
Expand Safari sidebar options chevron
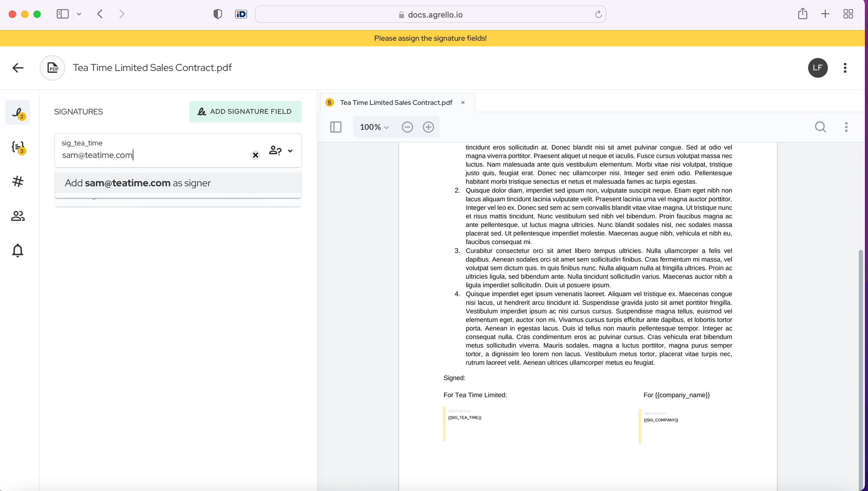coord(79,14)
